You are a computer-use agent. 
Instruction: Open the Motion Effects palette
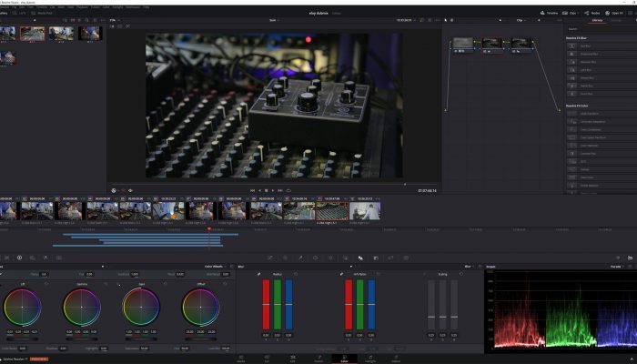point(59,258)
